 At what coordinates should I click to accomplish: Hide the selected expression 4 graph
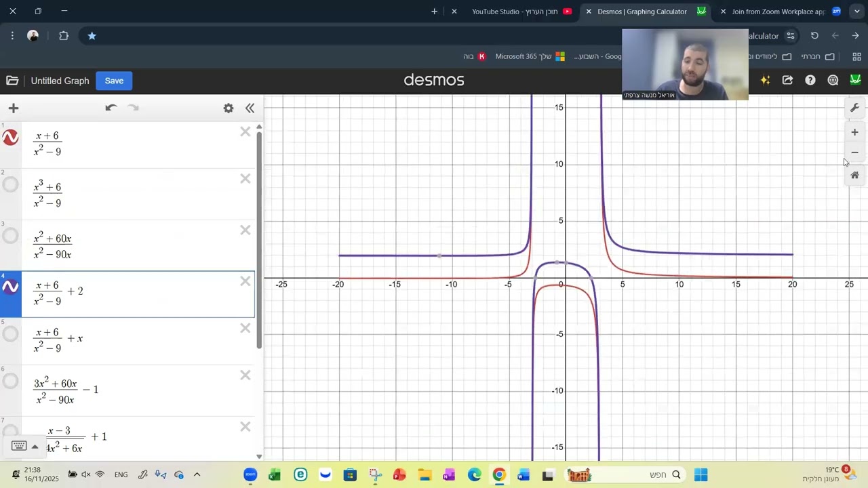[x=10, y=287]
